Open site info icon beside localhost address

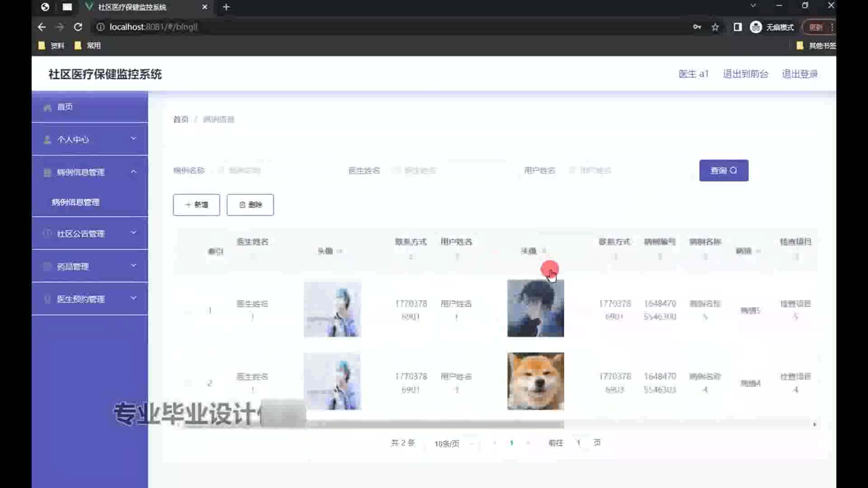click(x=100, y=27)
